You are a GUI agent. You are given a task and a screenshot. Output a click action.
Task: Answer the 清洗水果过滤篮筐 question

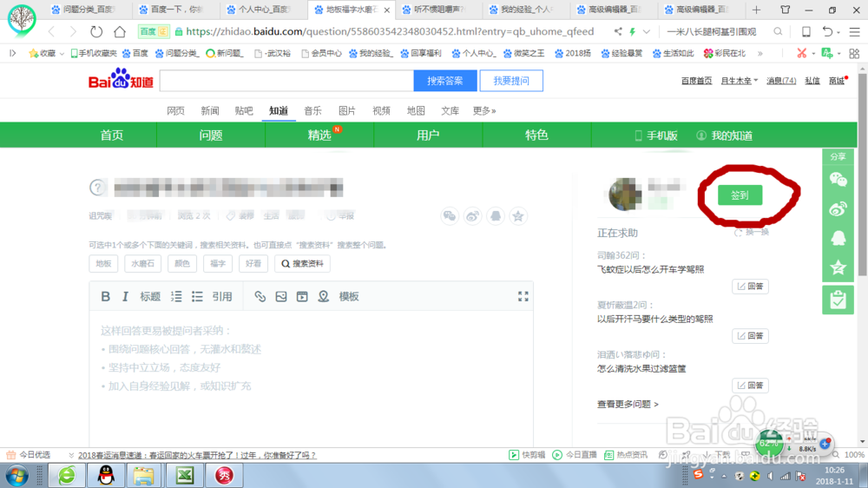point(750,386)
